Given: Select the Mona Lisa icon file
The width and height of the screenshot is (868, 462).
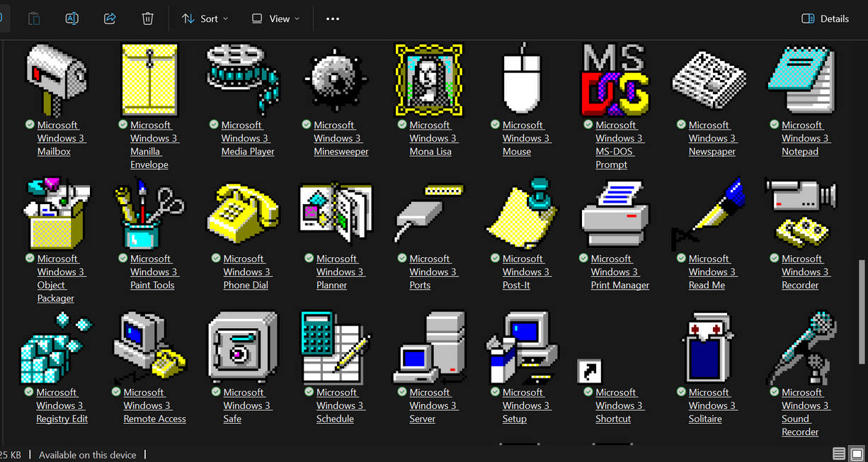Looking at the screenshot, I should 428,79.
